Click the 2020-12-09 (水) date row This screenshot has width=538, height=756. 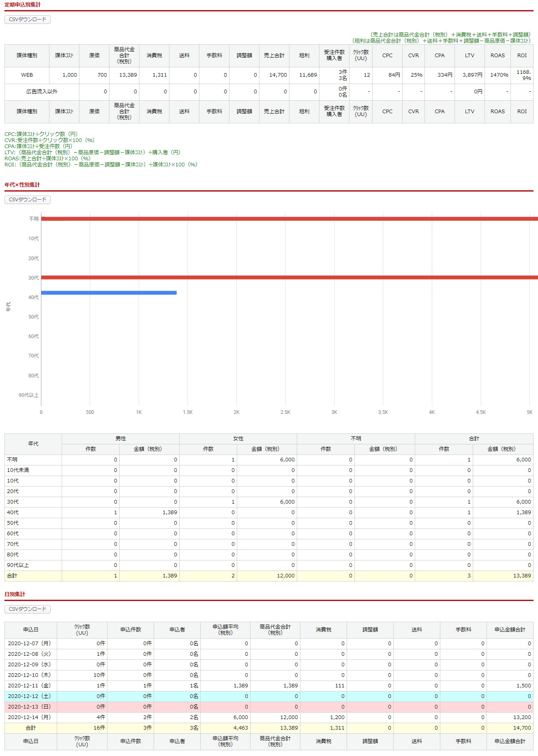[269, 665]
